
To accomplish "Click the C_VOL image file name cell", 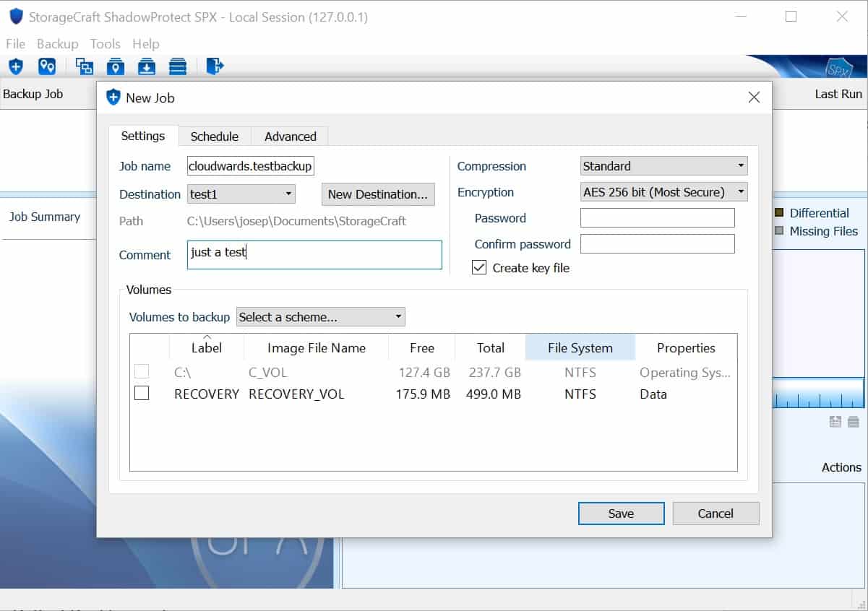I will click(268, 373).
